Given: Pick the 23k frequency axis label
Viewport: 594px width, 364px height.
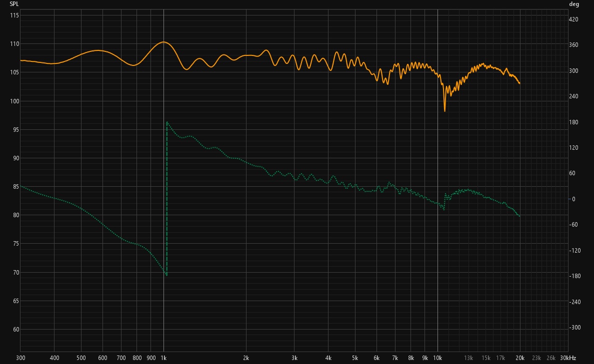Looking at the screenshot, I should [536, 358].
